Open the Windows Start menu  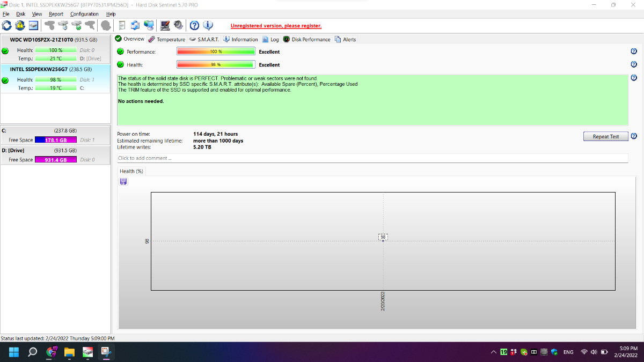[x=14, y=352]
